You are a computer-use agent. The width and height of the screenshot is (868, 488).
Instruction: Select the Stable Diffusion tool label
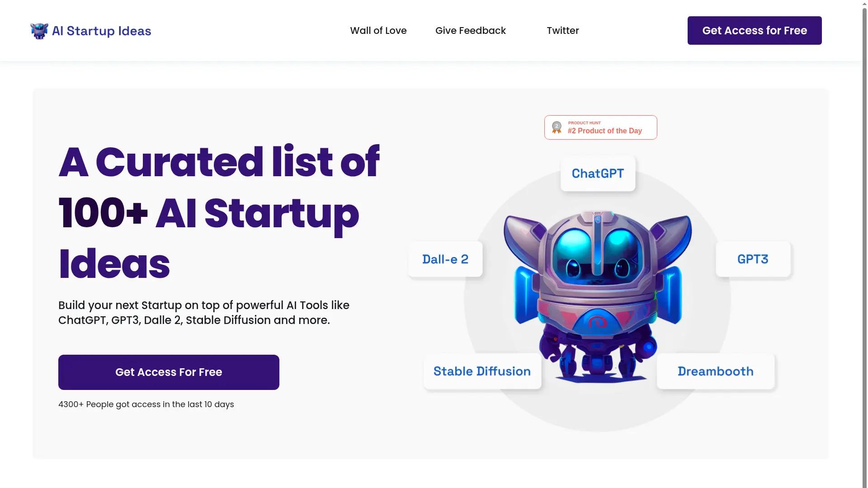(481, 371)
